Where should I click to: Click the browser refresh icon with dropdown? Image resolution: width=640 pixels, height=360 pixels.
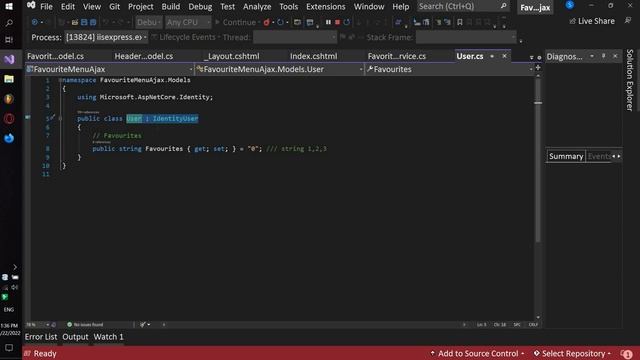click(282, 22)
